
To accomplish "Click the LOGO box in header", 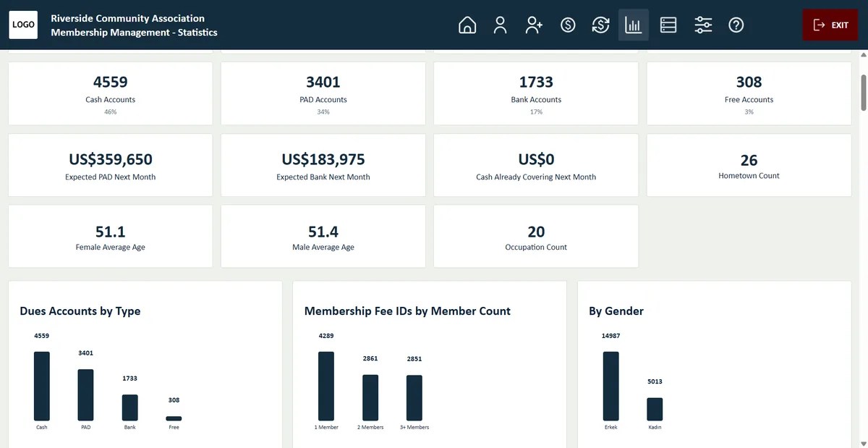I will click(24, 25).
